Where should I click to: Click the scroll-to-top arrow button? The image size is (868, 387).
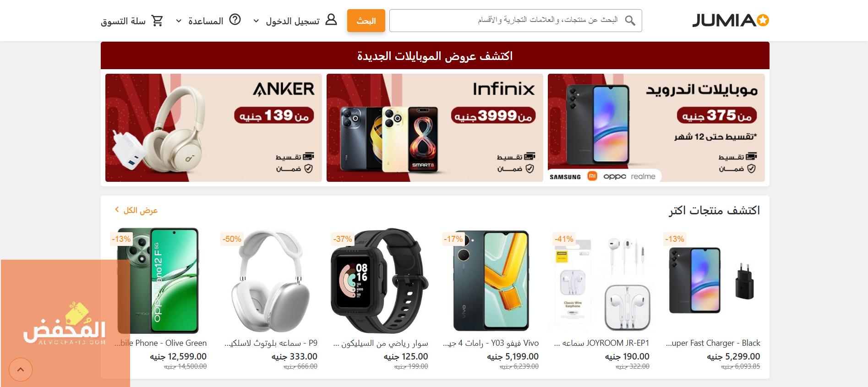click(21, 370)
